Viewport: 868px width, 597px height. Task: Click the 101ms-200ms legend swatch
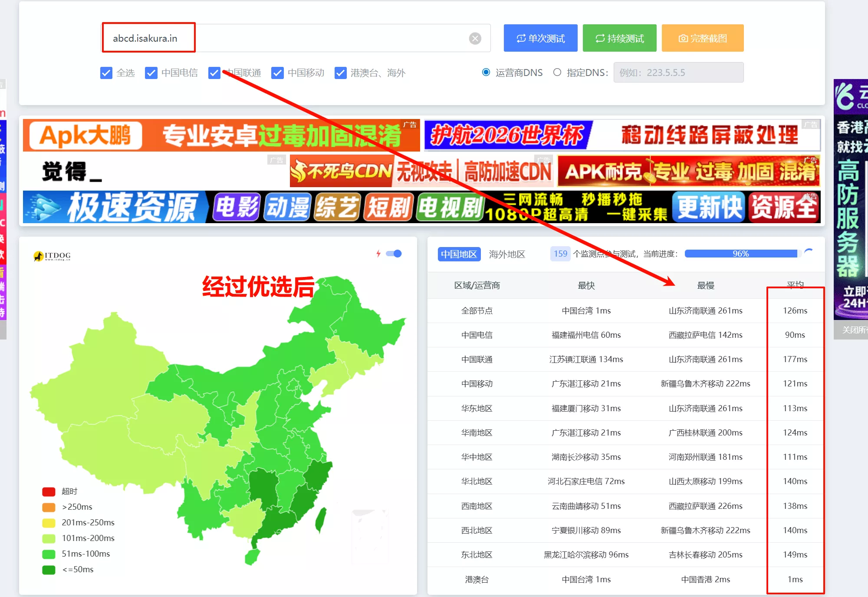(x=49, y=538)
